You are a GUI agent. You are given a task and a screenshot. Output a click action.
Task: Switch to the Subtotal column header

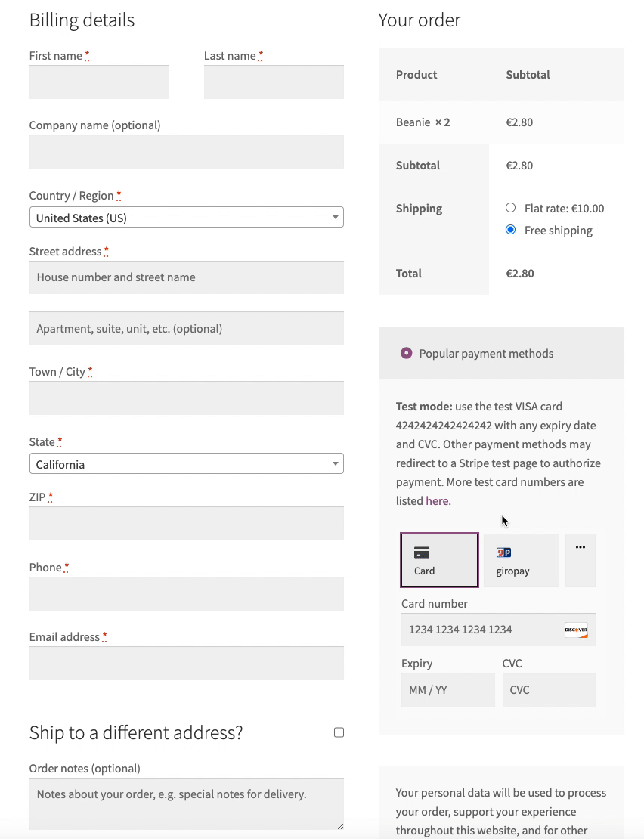(529, 74)
